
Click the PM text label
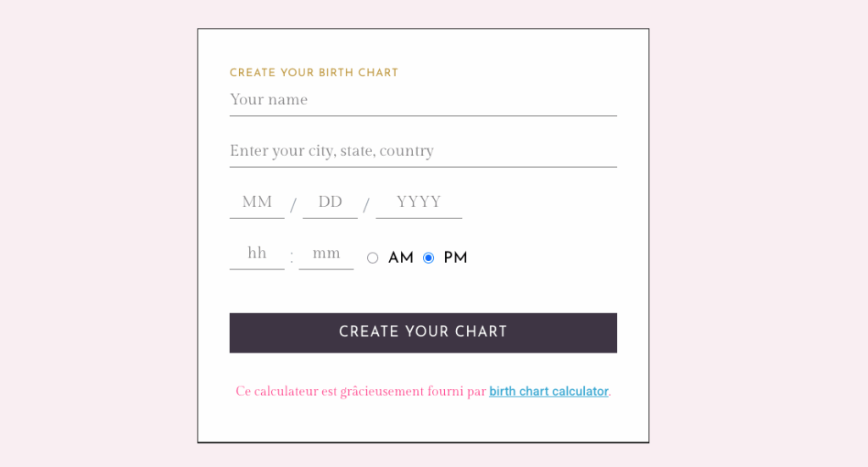coord(455,259)
